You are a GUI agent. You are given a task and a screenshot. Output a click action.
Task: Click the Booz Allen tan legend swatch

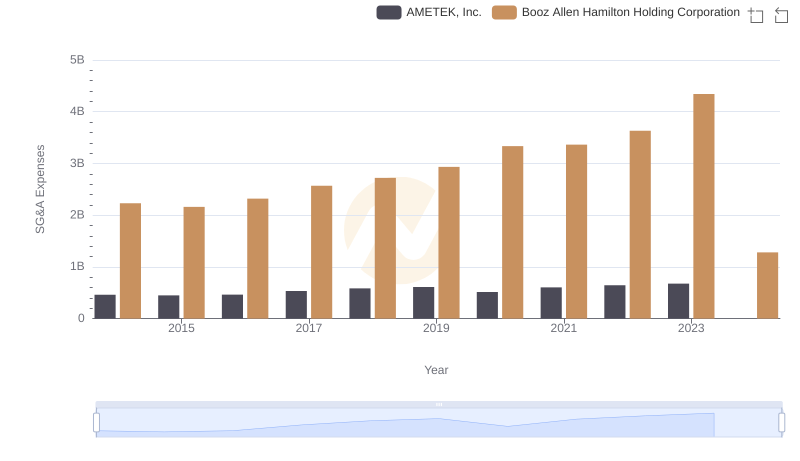click(x=504, y=12)
